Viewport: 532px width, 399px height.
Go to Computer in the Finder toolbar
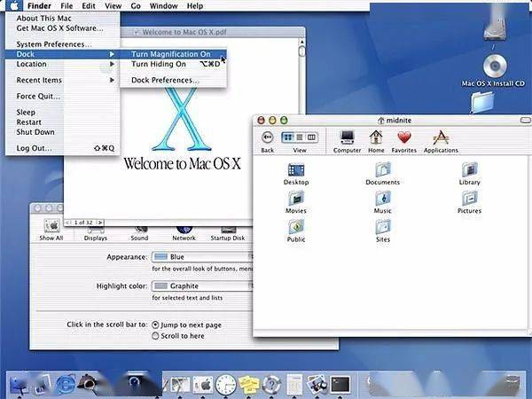pyautogui.click(x=347, y=141)
